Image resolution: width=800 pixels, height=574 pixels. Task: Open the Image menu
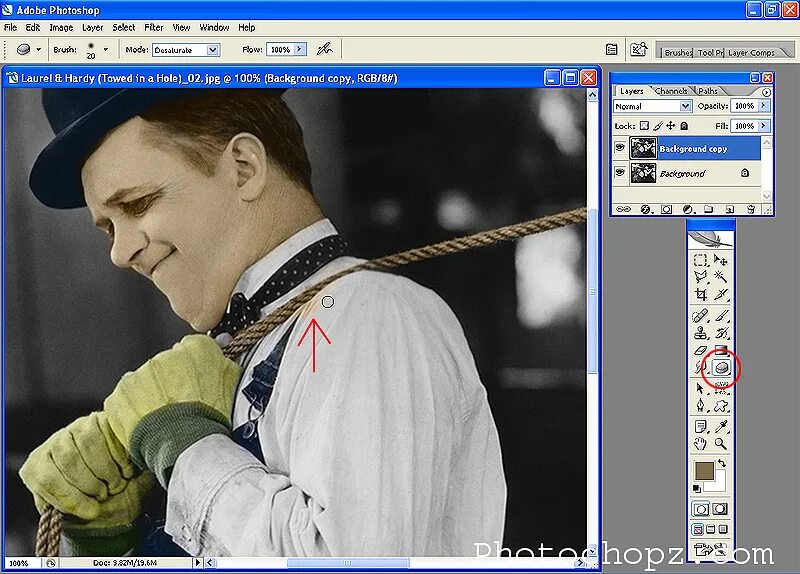(61, 28)
